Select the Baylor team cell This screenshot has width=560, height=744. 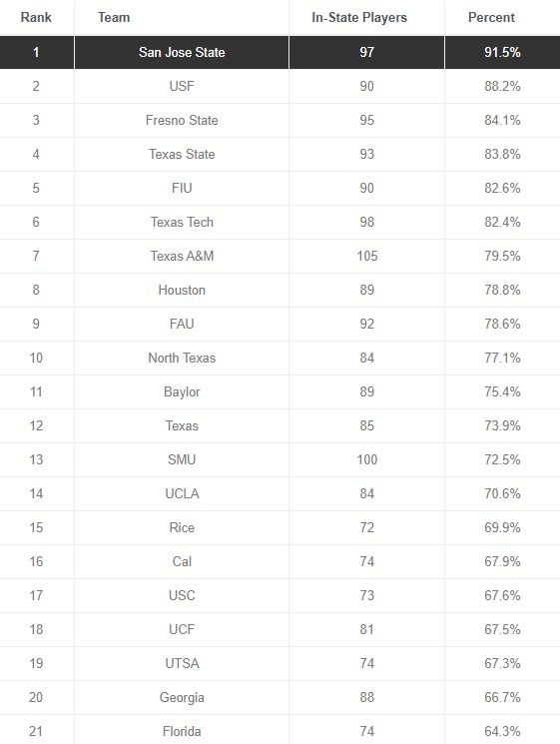click(182, 391)
